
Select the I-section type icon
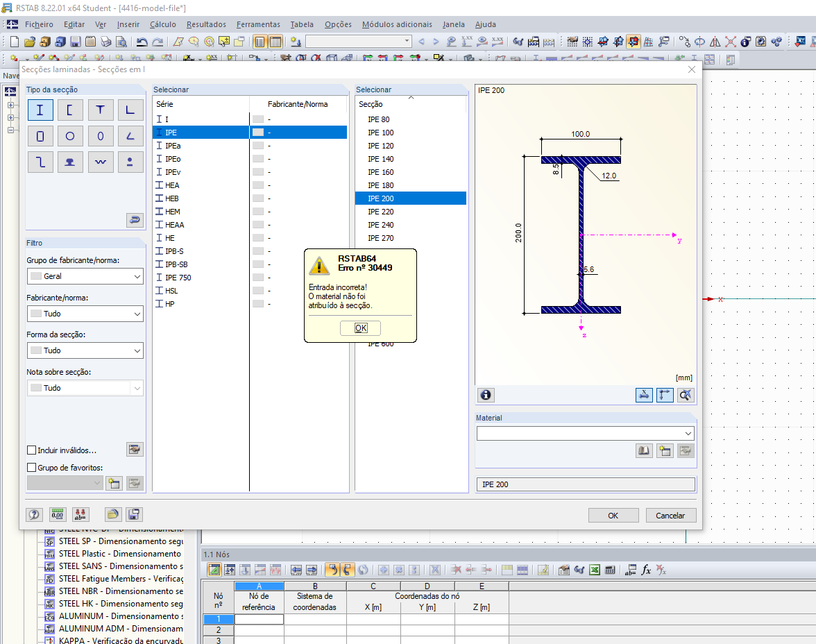(x=40, y=110)
